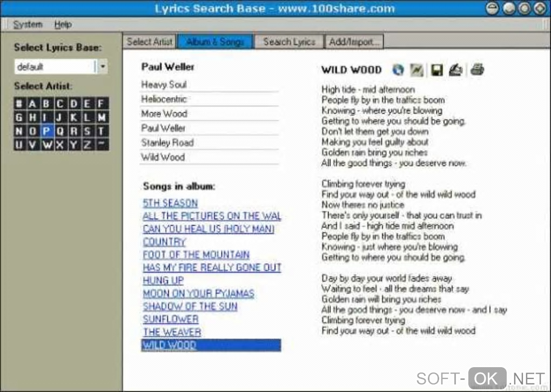Select letter K in artist grid

[x=74, y=117]
